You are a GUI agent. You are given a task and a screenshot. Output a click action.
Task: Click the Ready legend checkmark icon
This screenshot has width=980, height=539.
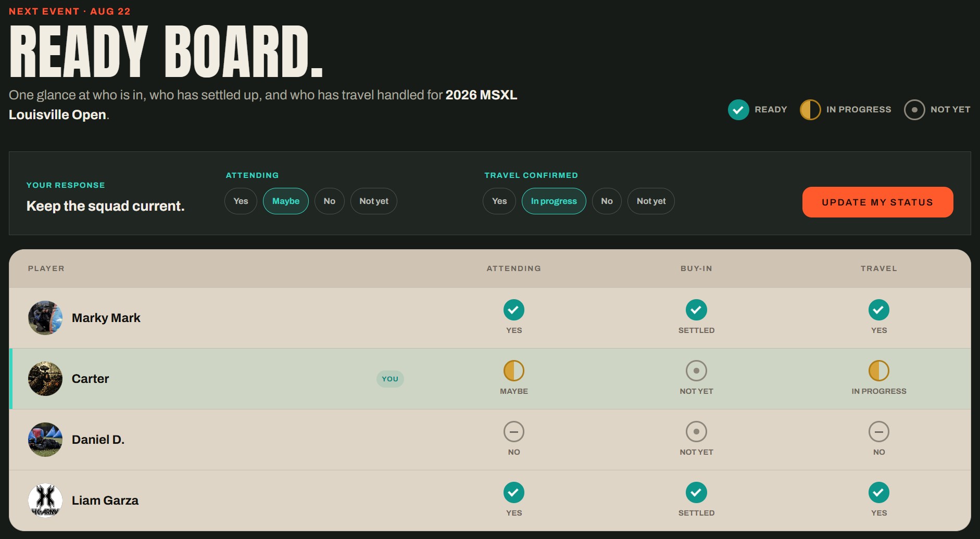(x=738, y=110)
